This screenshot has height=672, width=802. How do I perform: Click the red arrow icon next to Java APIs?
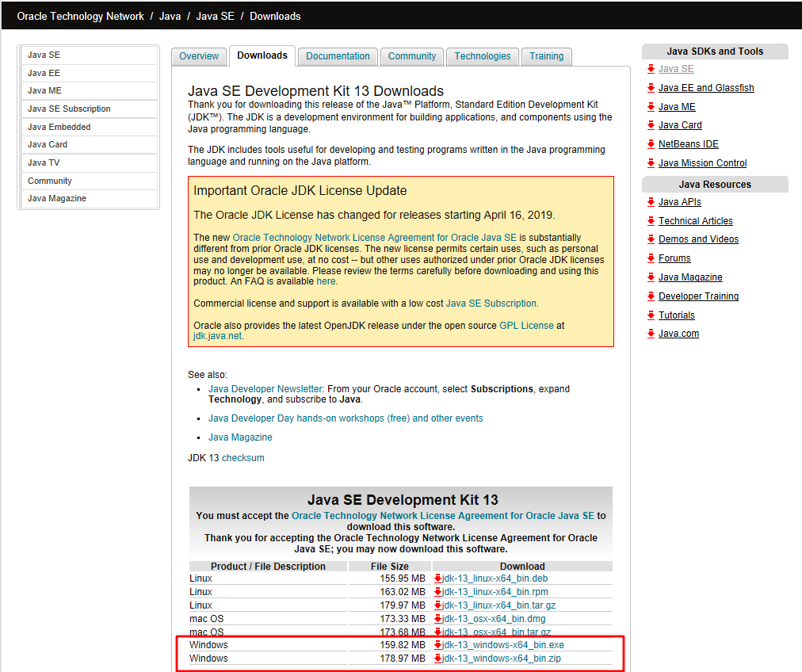pos(651,202)
